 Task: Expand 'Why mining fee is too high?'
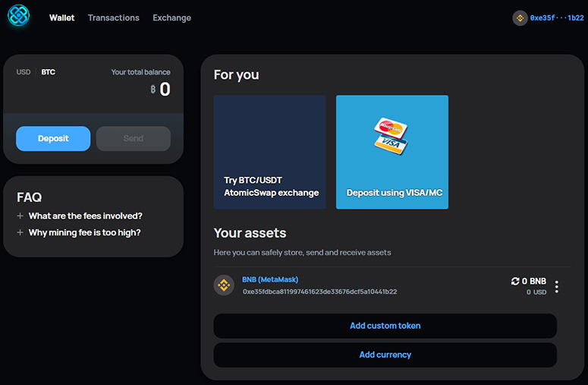[84, 232]
